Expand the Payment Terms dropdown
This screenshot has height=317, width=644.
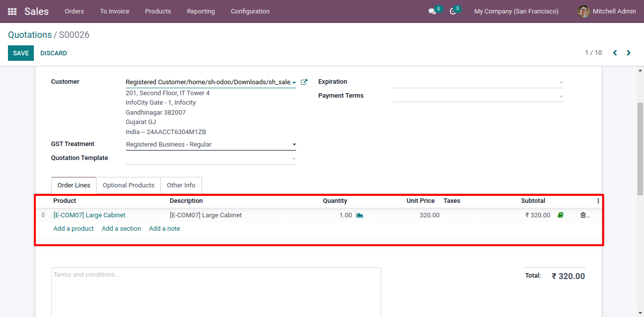click(561, 96)
